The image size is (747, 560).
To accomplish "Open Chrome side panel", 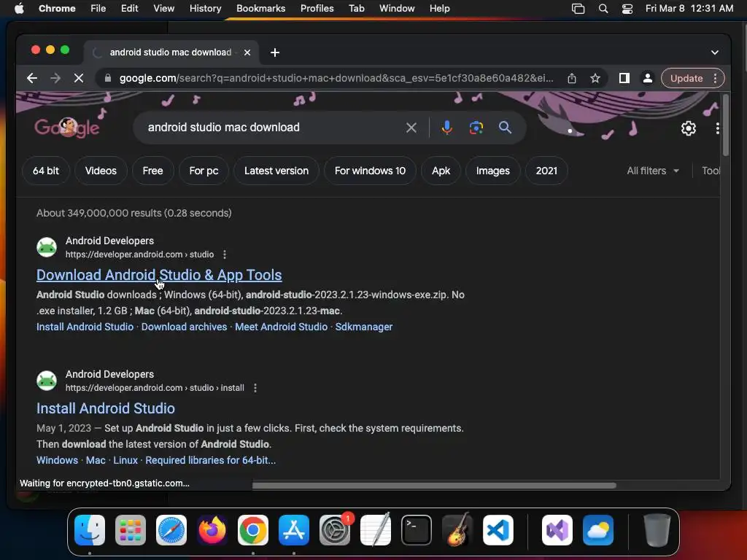I will [624, 78].
